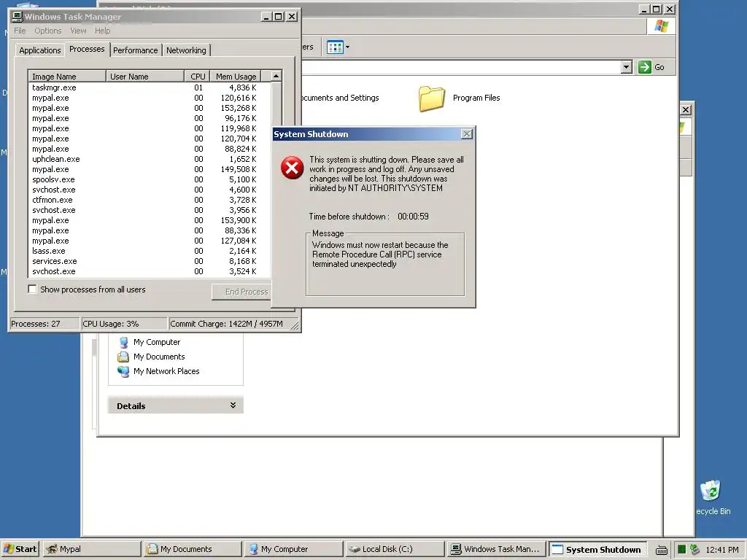Click the Explorer address bar field
This screenshot has width=747, height=560.
462,67
